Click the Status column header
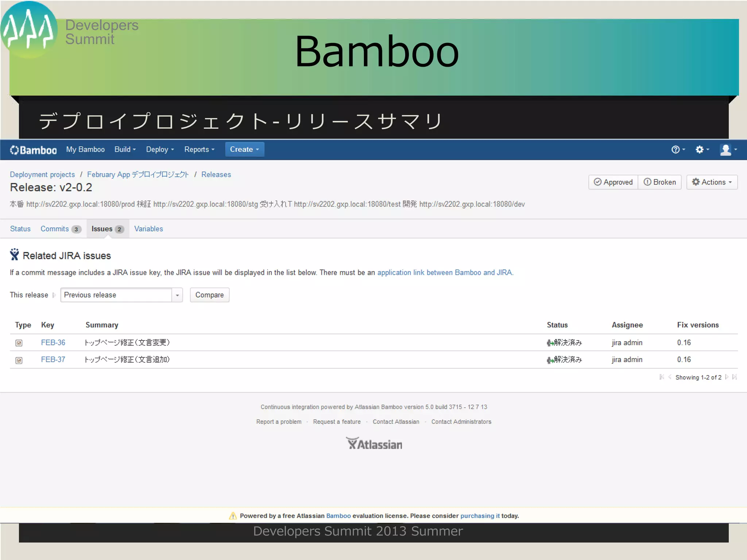 (x=557, y=325)
